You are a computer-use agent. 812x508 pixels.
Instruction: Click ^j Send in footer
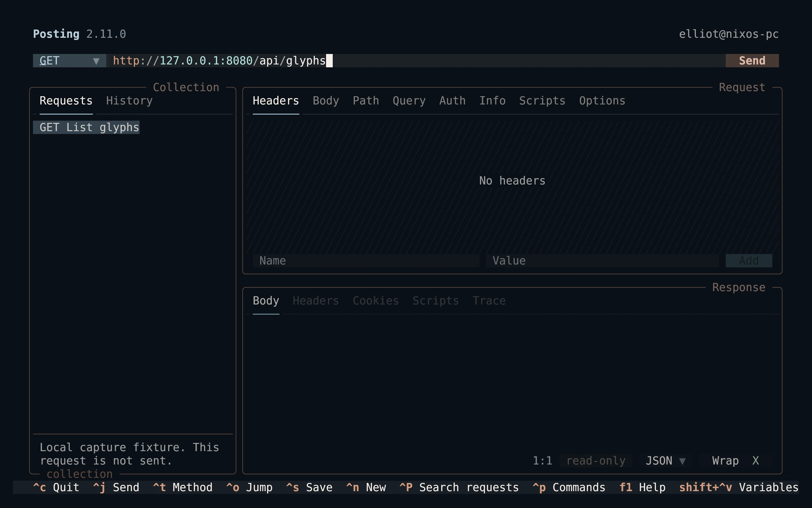tap(116, 487)
